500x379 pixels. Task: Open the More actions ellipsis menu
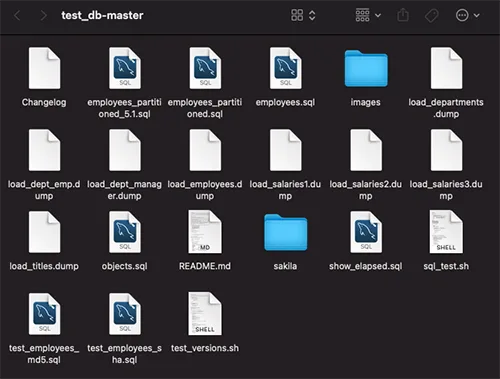click(467, 15)
